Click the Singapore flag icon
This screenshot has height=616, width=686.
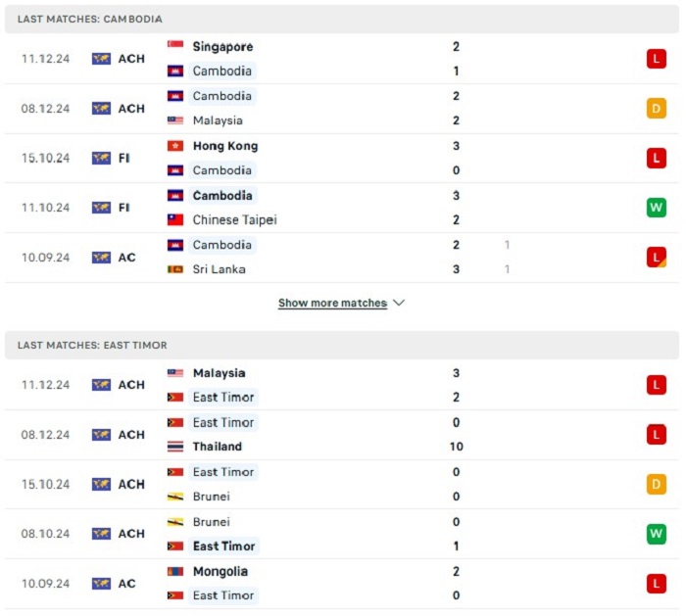175,46
